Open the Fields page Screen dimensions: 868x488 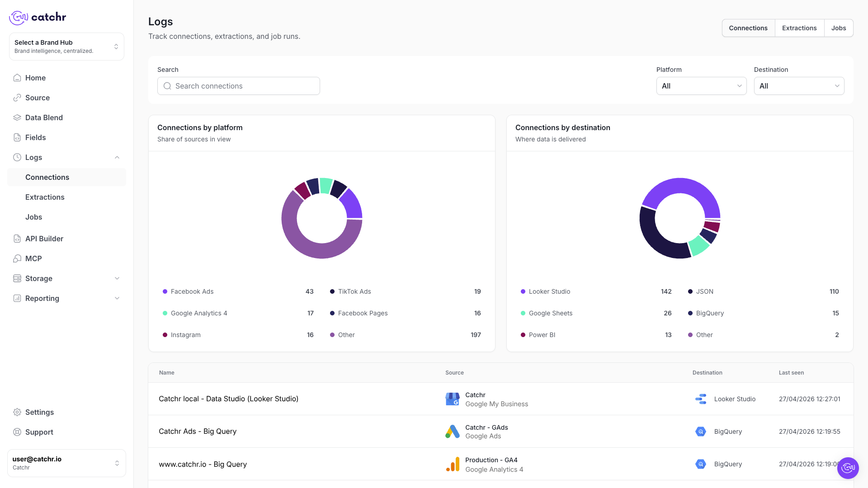(66, 137)
